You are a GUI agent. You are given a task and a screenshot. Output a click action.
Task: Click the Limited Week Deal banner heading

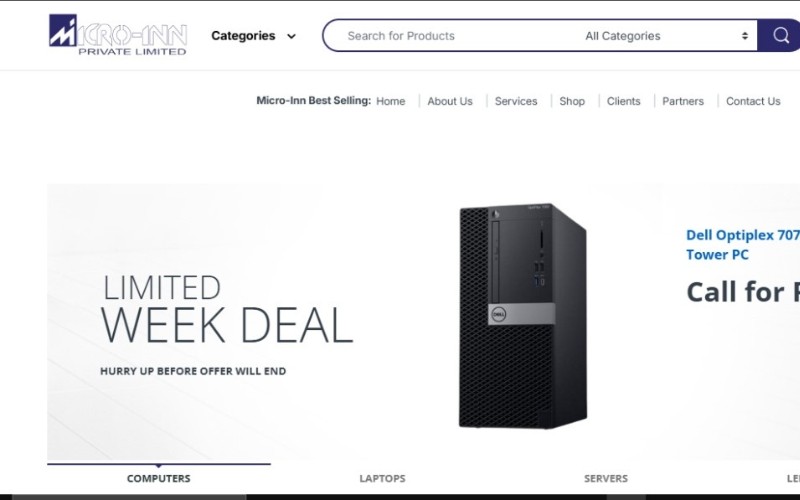227,309
